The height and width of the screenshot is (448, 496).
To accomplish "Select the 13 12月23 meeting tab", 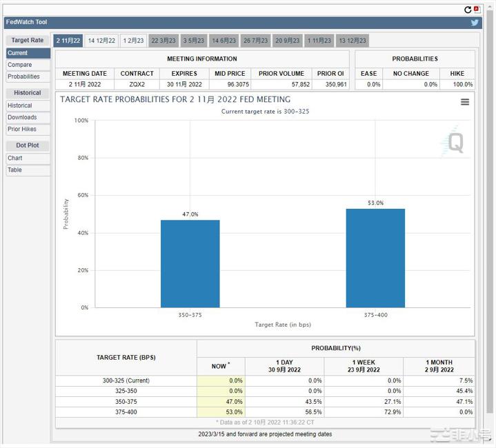I will click(x=352, y=41).
